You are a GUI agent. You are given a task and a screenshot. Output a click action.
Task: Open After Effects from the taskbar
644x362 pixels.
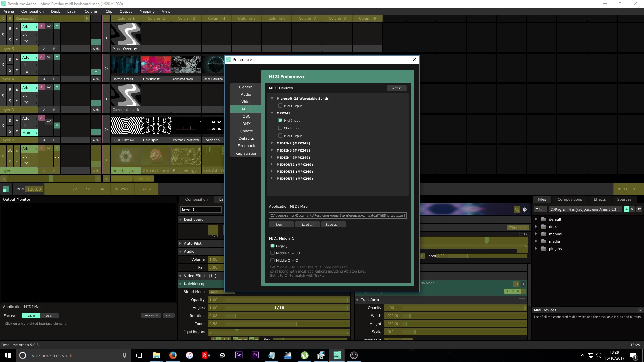click(x=239, y=355)
